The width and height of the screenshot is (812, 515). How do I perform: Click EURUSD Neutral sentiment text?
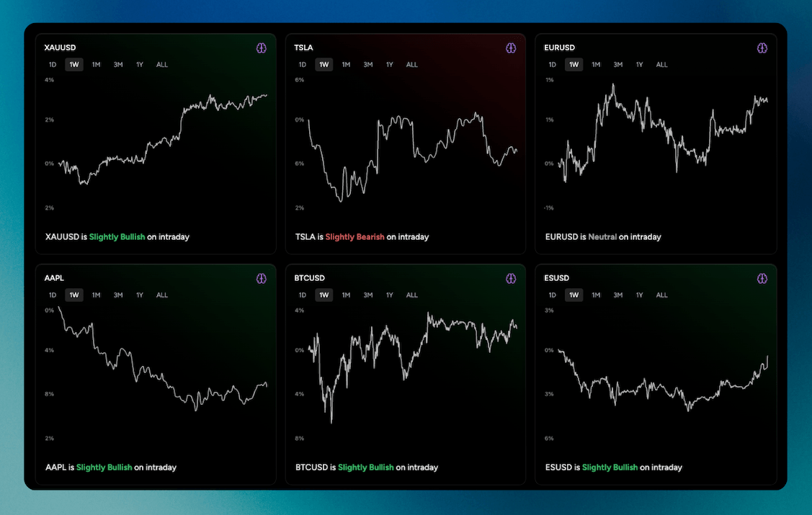tap(602, 237)
